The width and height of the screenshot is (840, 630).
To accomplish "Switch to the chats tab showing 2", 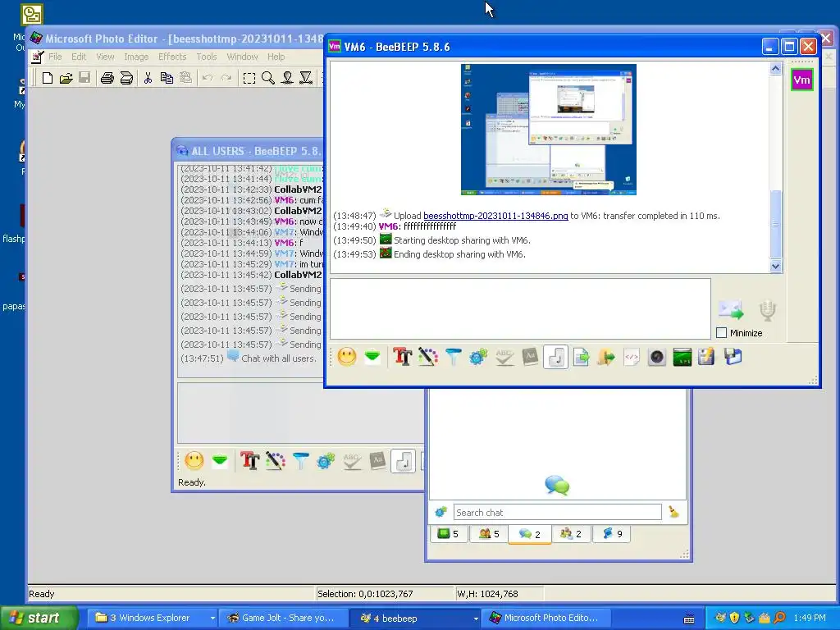I will pyautogui.click(x=530, y=534).
